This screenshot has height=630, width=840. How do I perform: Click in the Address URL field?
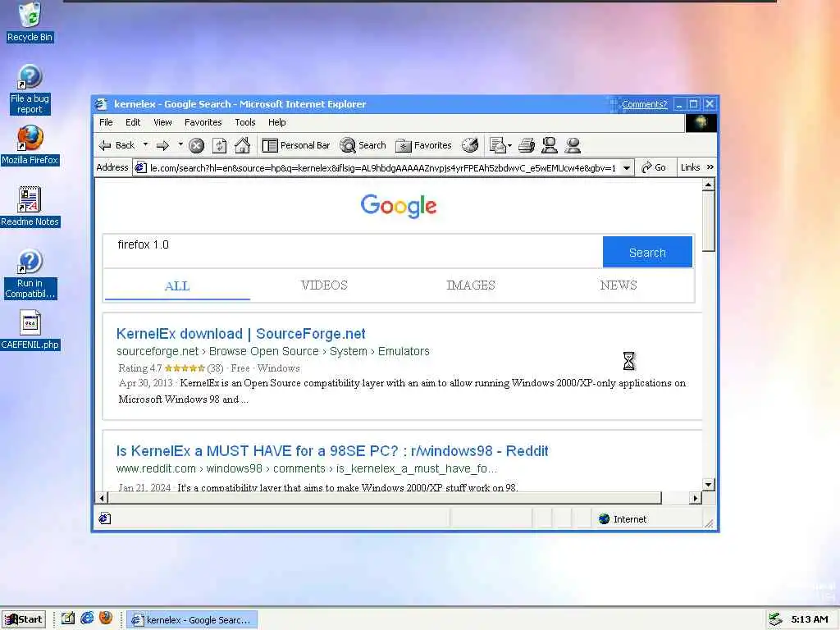[382, 167]
